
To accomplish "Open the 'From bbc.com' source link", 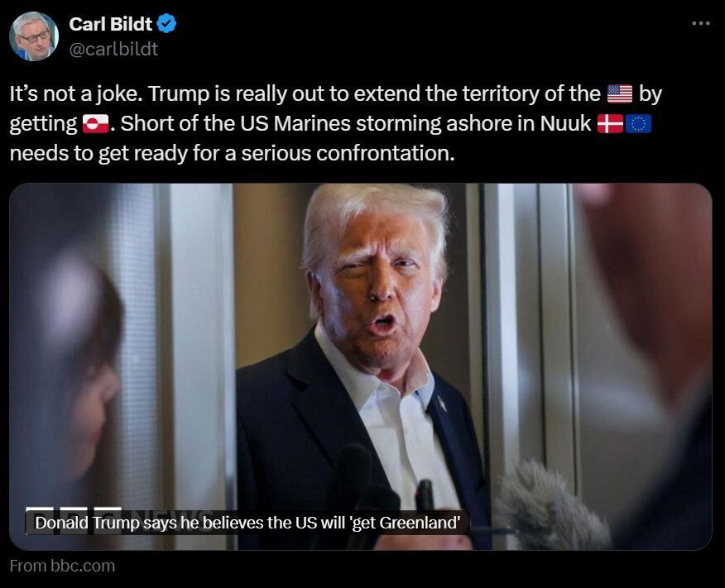I will pos(62,566).
